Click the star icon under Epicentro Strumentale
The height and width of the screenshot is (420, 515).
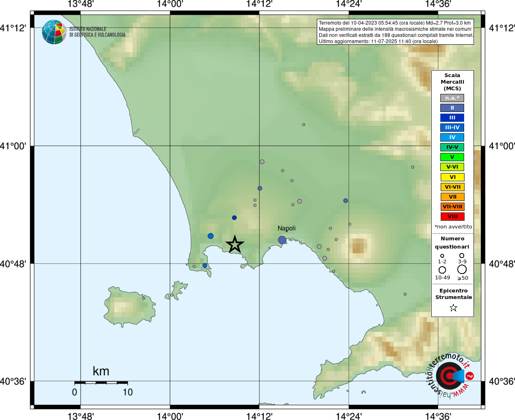coord(453,308)
